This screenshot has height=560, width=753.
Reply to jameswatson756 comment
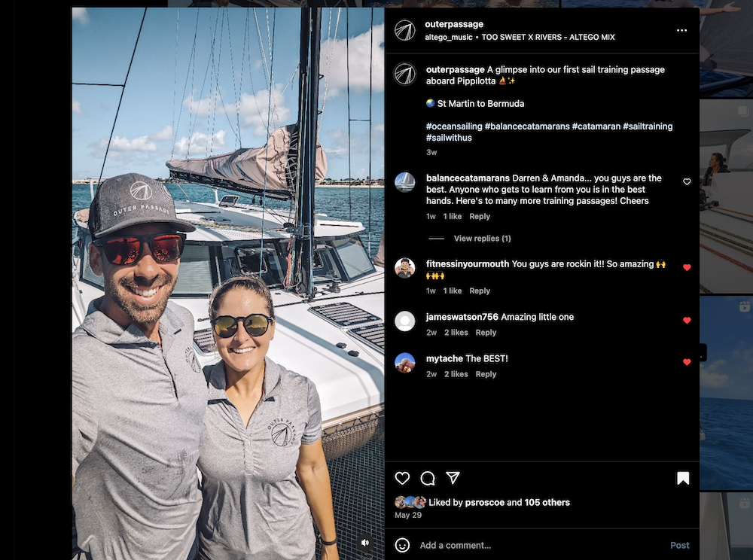[486, 333]
